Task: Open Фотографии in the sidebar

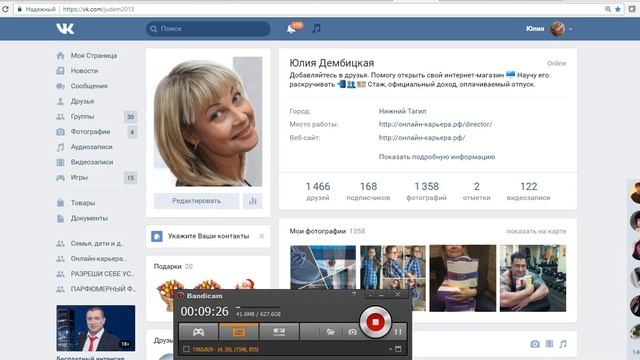Action: click(90, 132)
